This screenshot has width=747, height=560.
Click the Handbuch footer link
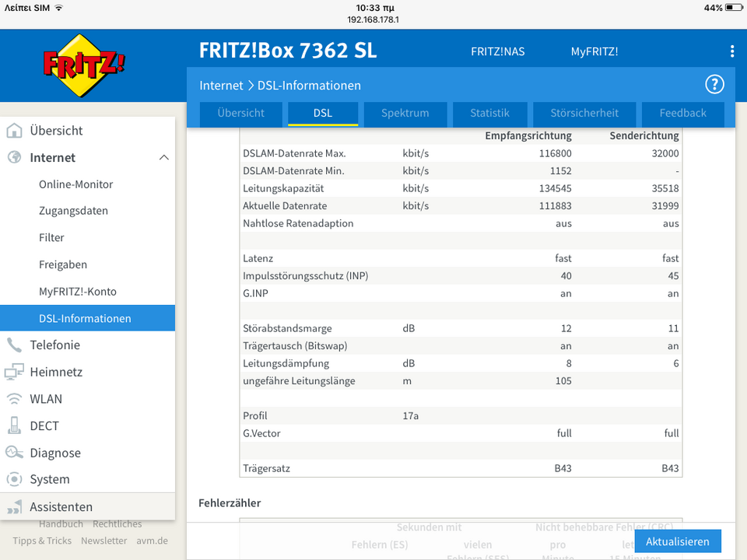click(x=61, y=523)
